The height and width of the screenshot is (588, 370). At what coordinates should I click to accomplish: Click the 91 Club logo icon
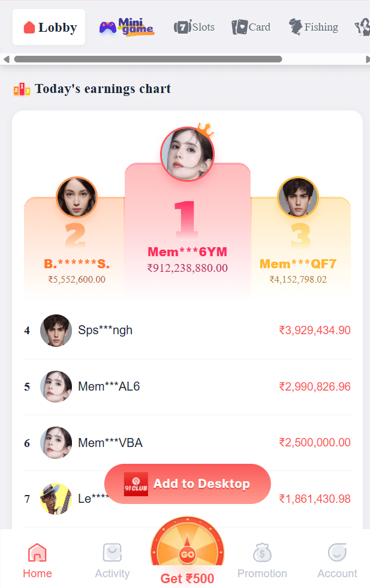[x=136, y=484]
